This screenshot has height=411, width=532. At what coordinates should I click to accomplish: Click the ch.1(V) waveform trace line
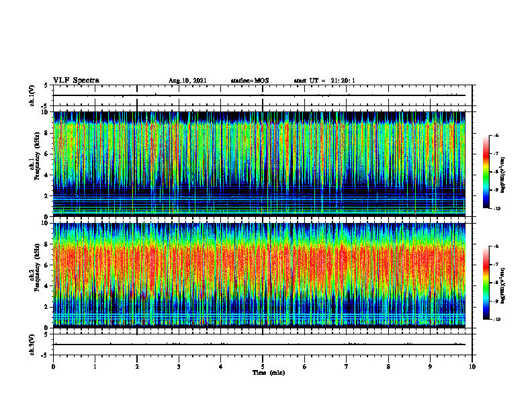[259, 95]
